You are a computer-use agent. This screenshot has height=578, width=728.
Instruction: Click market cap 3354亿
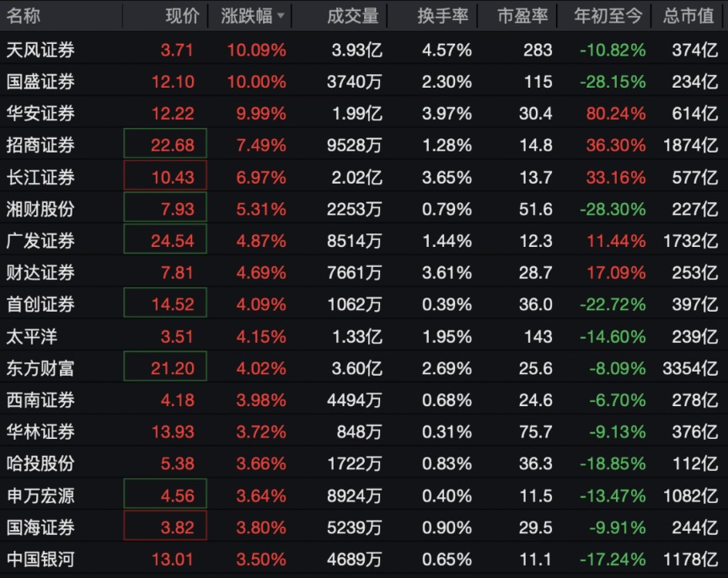click(x=690, y=368)
